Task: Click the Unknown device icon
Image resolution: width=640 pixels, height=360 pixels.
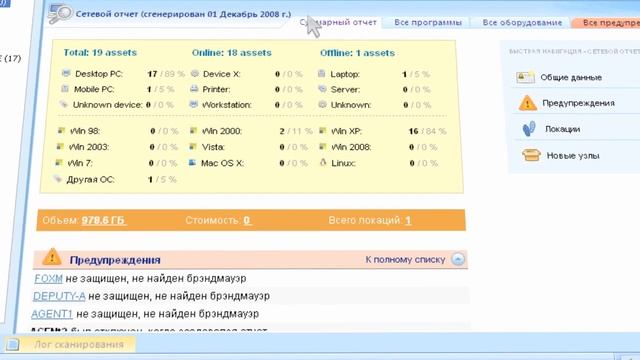Action: click(63, 104)
